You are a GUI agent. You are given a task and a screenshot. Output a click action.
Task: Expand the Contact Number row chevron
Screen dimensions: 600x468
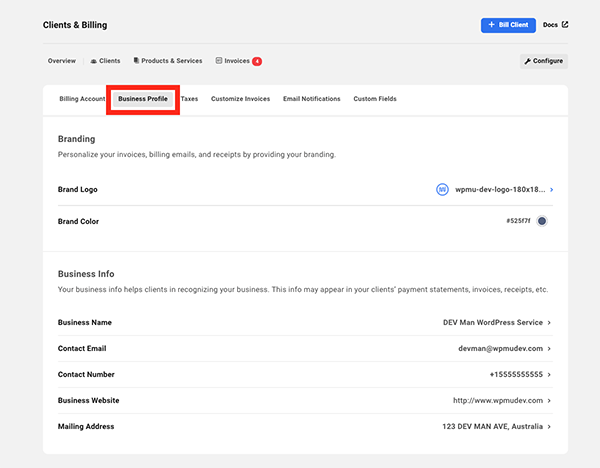pyautogui.click(x=549, y=375)
